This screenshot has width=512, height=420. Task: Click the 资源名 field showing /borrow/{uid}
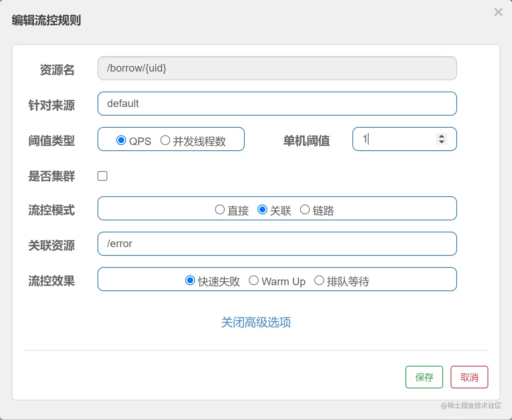click(x=277, y=68)
